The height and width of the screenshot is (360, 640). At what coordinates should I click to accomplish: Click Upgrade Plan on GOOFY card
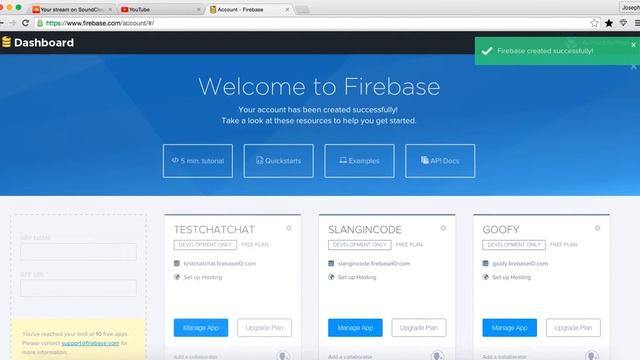(x=573, y=328)
